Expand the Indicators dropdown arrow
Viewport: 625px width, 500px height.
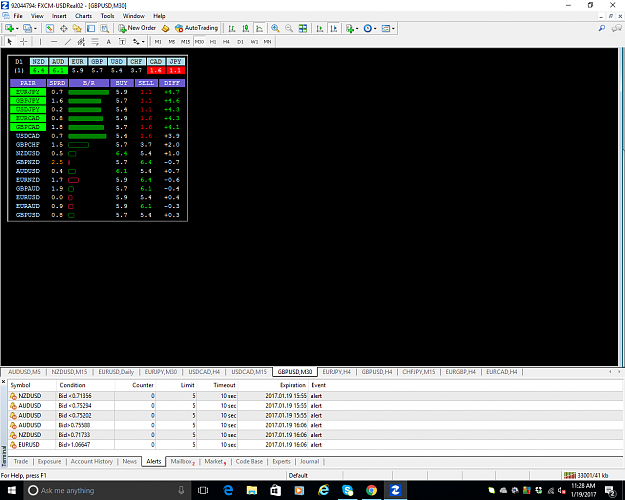click(357, 29)
